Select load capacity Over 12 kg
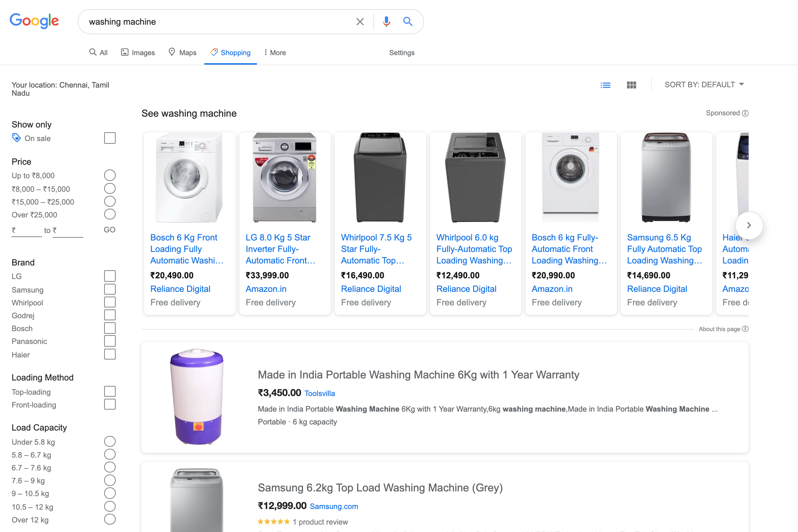Viewport: 798px width, 532px height. [110, 519]
